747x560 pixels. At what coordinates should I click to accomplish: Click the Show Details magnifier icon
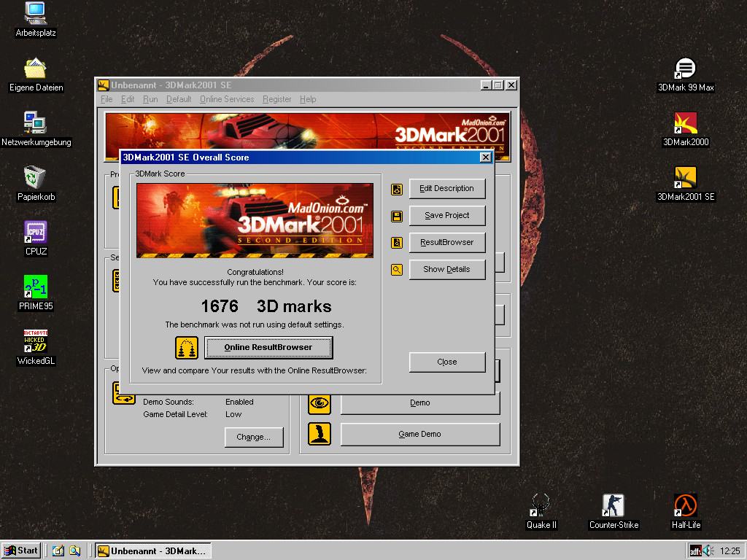pos(397,270)
